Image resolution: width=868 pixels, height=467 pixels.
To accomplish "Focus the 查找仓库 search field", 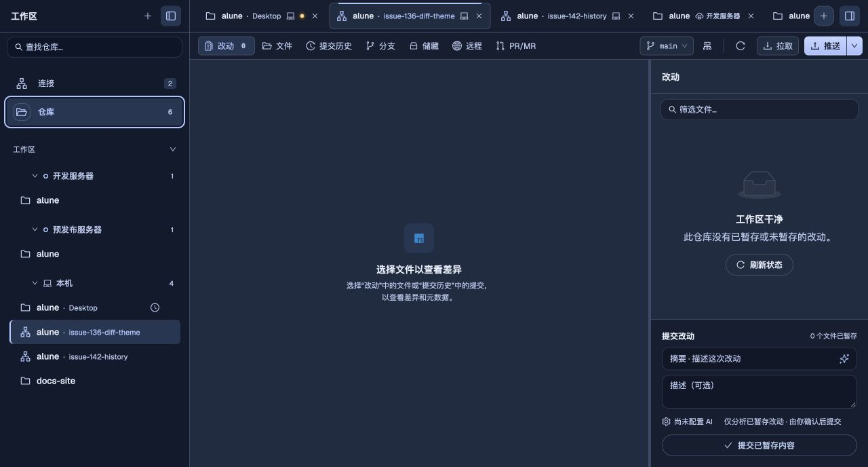I will pyautogui.click(x=94, y=47).
